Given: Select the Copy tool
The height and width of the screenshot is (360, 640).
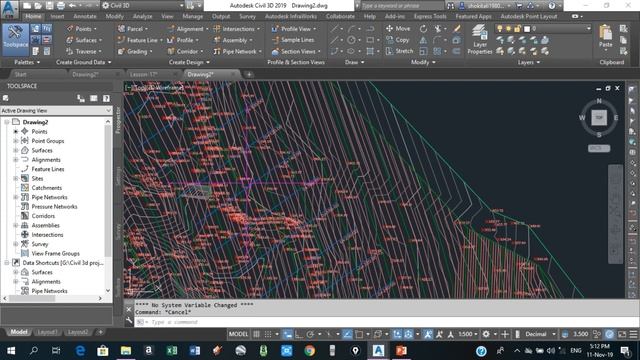Looking at the screenshot, I should coord(398,40).
